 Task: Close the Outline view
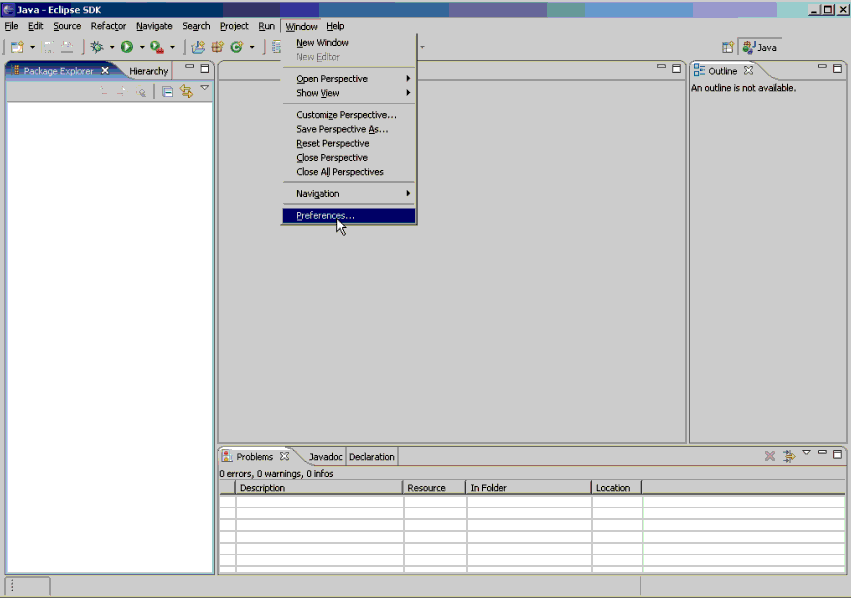point(748,71)
